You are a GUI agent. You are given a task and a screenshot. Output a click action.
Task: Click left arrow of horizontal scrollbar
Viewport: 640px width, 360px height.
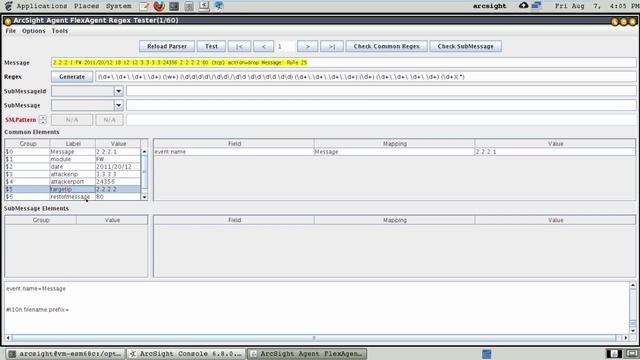(8, 338)
